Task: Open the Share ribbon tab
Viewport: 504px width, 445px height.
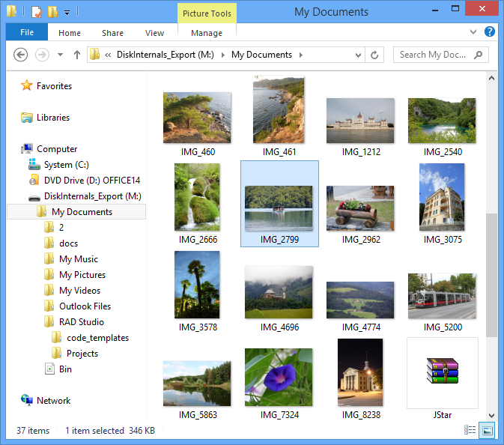Action: click(113, 33)
